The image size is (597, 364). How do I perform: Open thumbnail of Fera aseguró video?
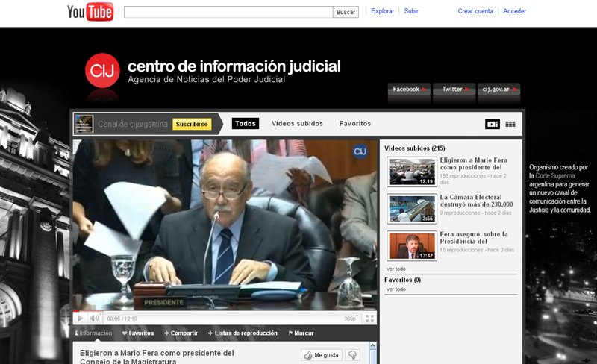click(412, 245)
